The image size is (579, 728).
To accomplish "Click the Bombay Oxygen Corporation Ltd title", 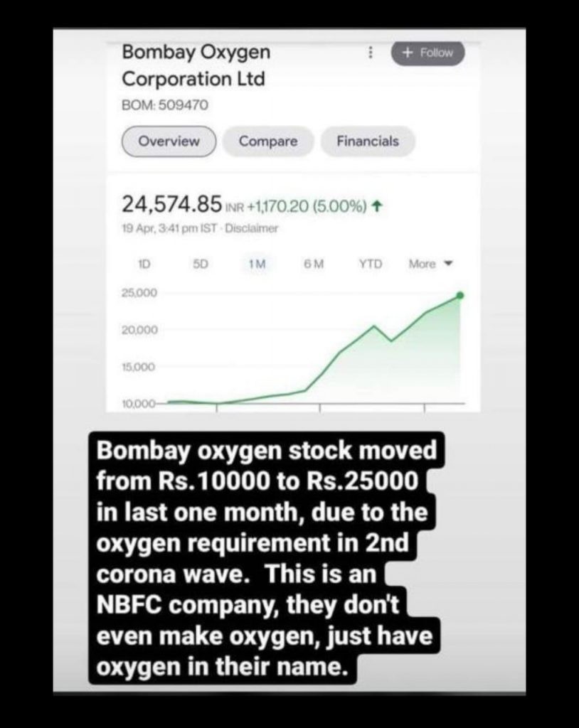I will (x=196, y=65).
